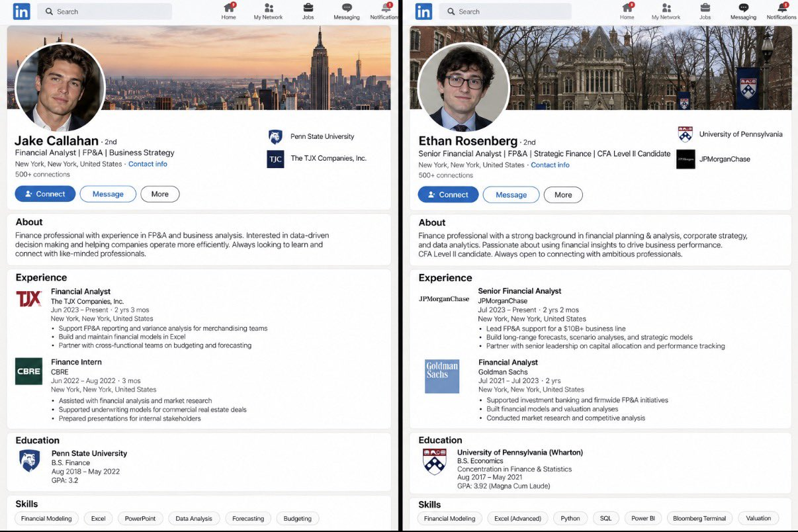Click LinkedIn logo in Ethan Rosenberg window
The image size is (798, 532).
[x=423, y=11]
